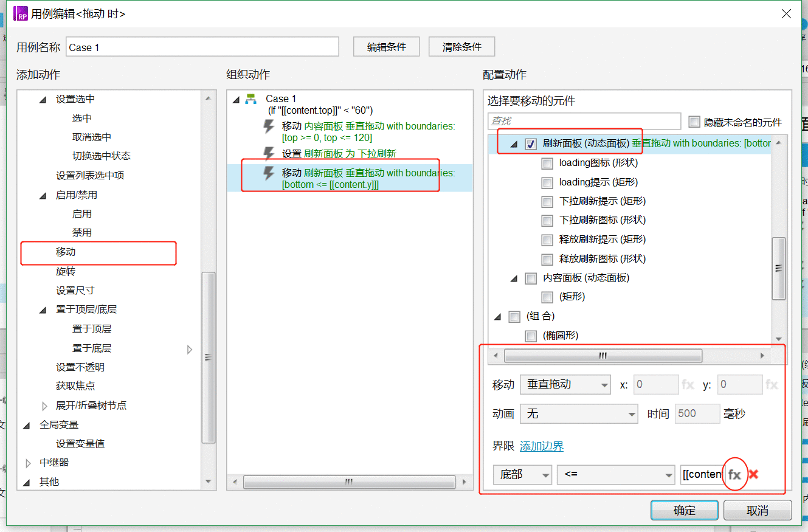Check 释放刷新图标 (形状) checkbox
Image resolution: width=808 pixels, height=532 pixels.
coord(547,259)
